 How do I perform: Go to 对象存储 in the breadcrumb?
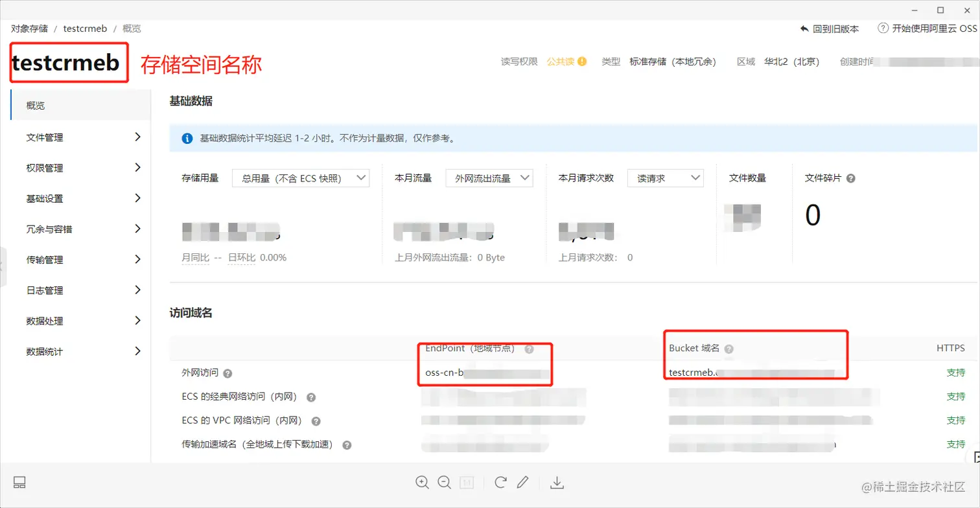[29, 29]
